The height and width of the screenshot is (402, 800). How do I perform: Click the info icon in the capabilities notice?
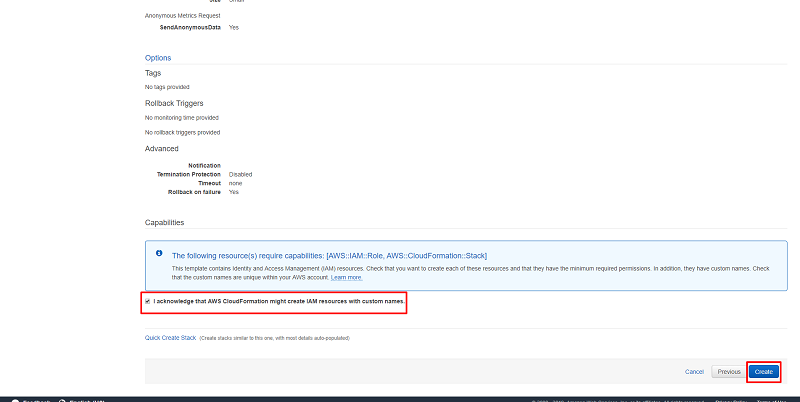159,253
